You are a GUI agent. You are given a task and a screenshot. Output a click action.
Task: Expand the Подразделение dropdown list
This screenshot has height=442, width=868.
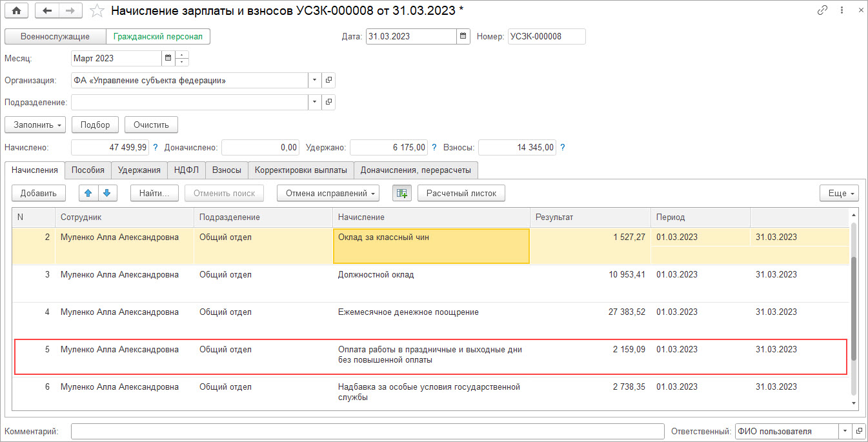[x=314, y=102]
